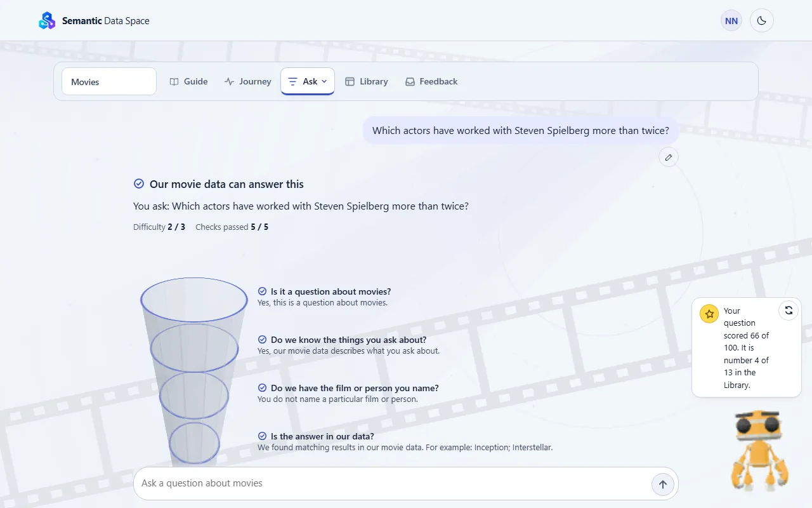This screenshot has width=812, height=508.
Task: Expand the Ask tab dropdown chevron
Action: coord(324,81)
